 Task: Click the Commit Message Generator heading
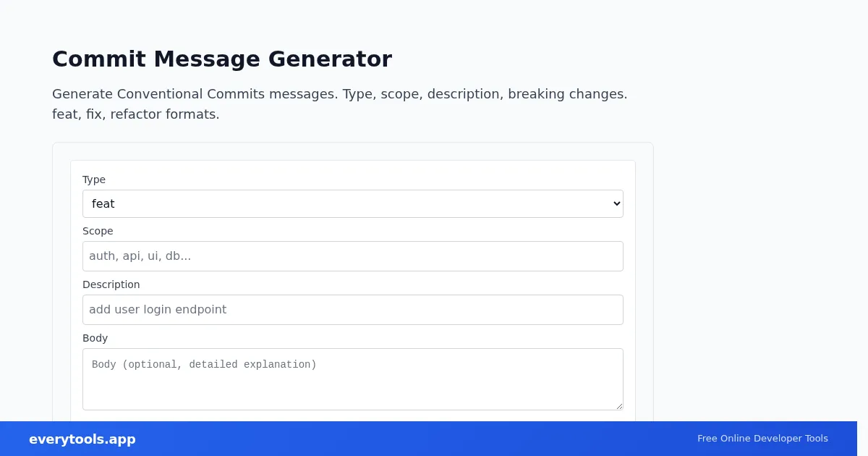(222, 59)
